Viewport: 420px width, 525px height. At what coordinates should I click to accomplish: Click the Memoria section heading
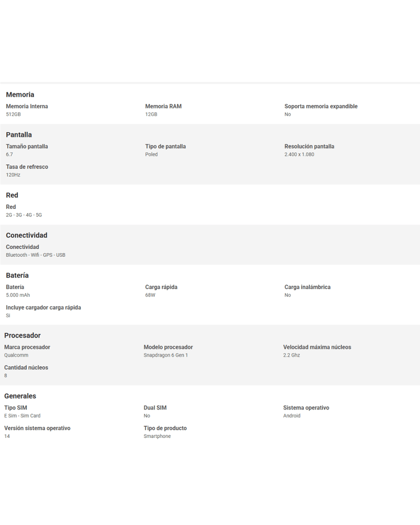click(x=20, y=94)
